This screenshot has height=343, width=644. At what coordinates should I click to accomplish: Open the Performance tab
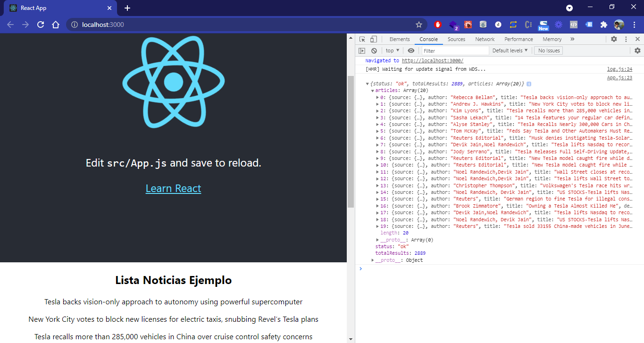click(x=519, y=39)
